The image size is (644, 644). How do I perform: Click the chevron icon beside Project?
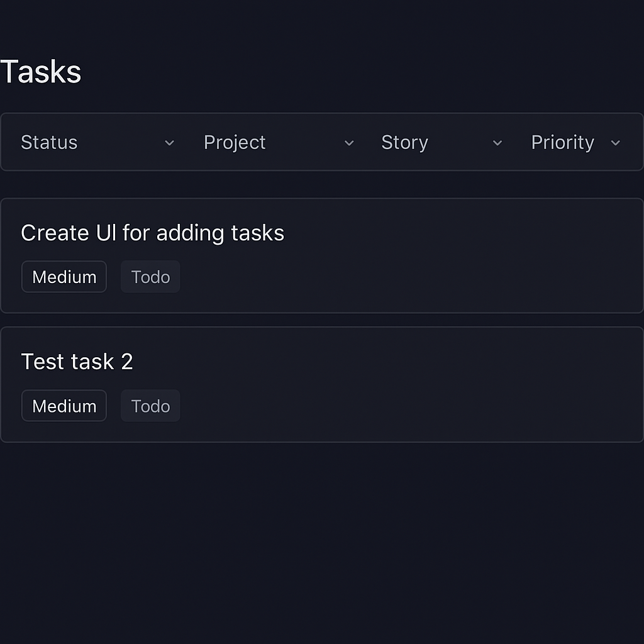349,143
